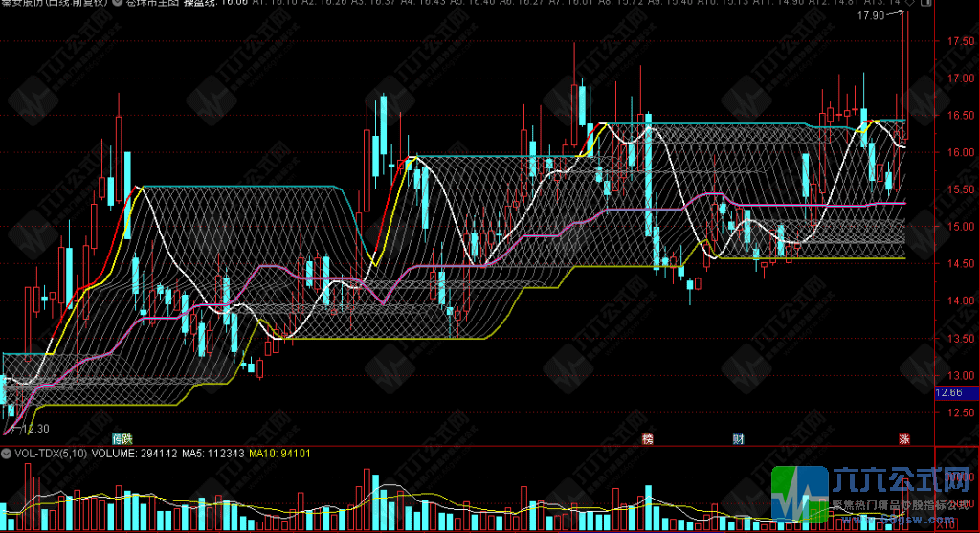The image size is (980, 533).
Task: Click the X10 scale label in volume panel
Action: tap(946, 525)
